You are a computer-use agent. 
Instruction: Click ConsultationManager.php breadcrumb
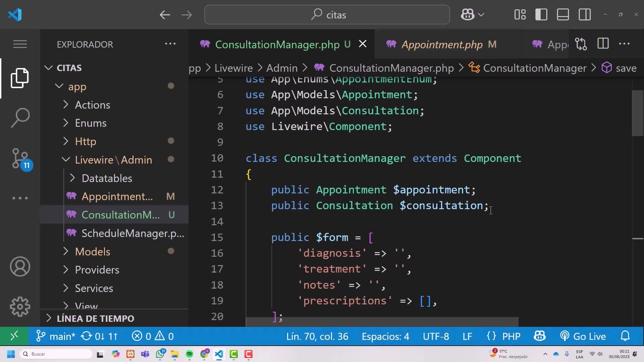[391, 68]
